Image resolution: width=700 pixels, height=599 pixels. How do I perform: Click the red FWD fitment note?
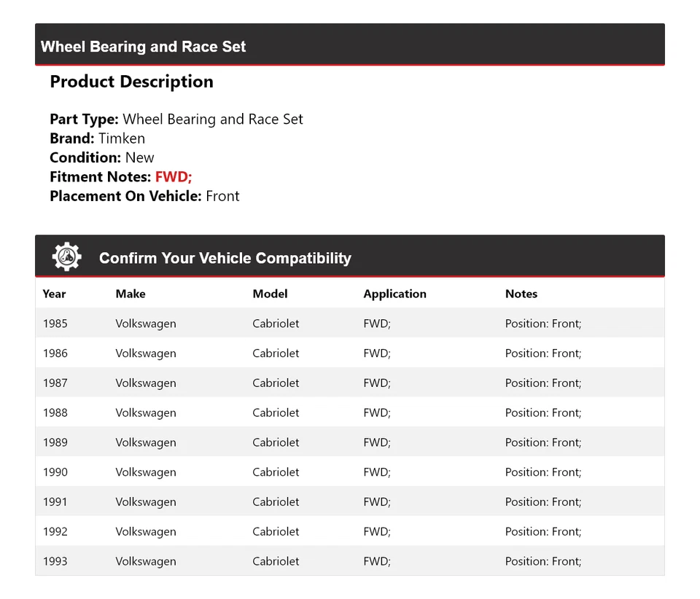(x=174, y=177)
